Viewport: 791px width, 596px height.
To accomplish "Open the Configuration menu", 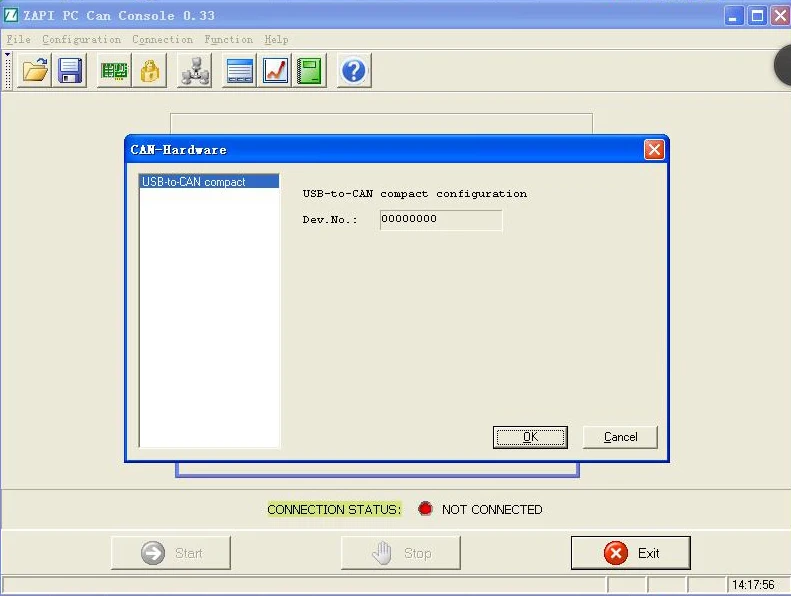I will click(81, 39).
